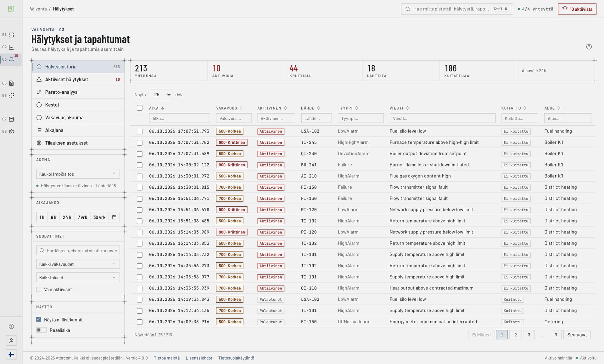Viewport: 604px width, 364px height.
Task: Click the help icon next to page title
Action: click(x=589, y=47)
